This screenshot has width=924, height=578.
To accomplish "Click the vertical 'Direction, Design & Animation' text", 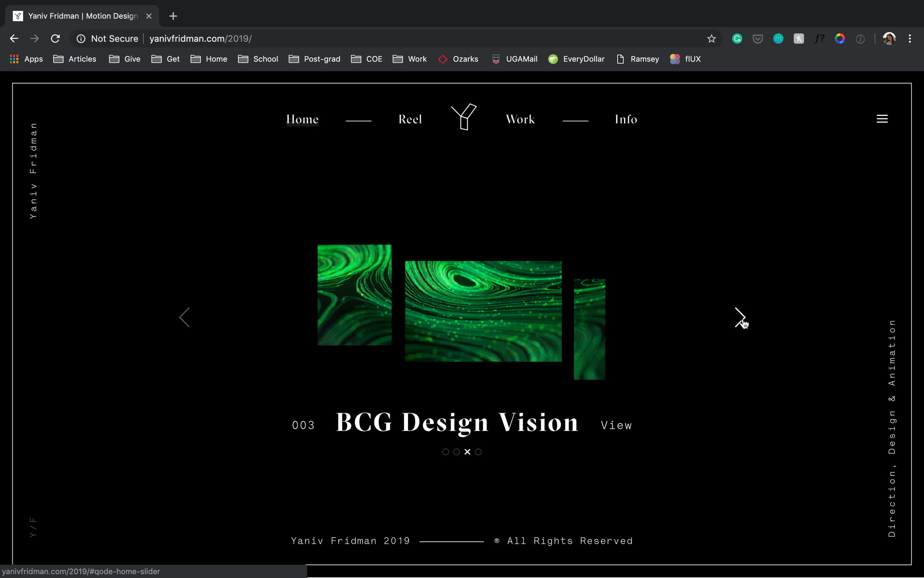I will 892,428.
